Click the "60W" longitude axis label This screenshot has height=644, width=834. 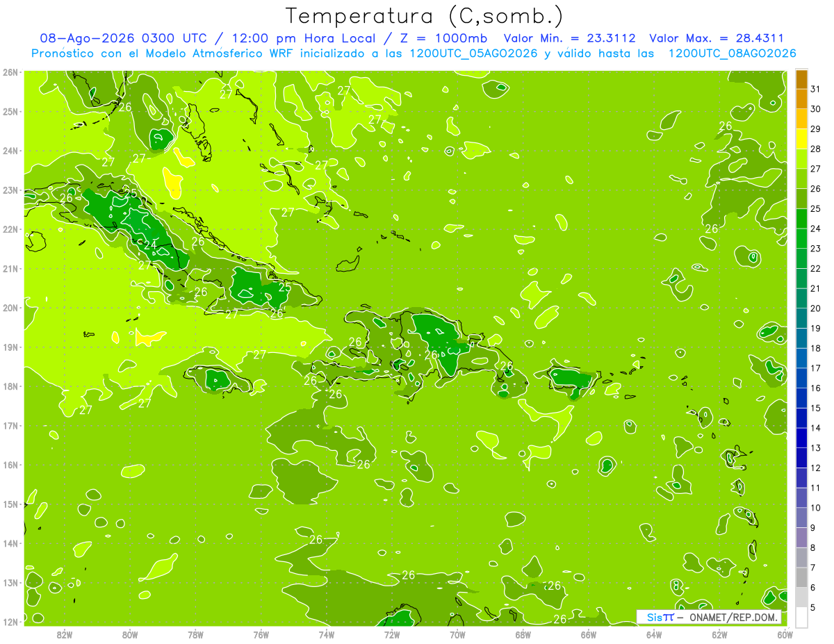785,635
